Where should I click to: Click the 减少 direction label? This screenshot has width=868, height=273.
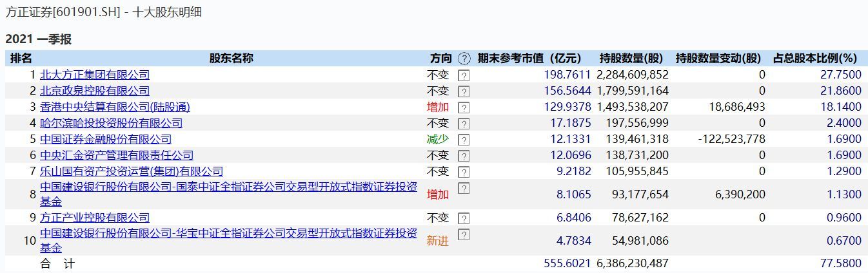pyautogui.click(x=437, y=139)
